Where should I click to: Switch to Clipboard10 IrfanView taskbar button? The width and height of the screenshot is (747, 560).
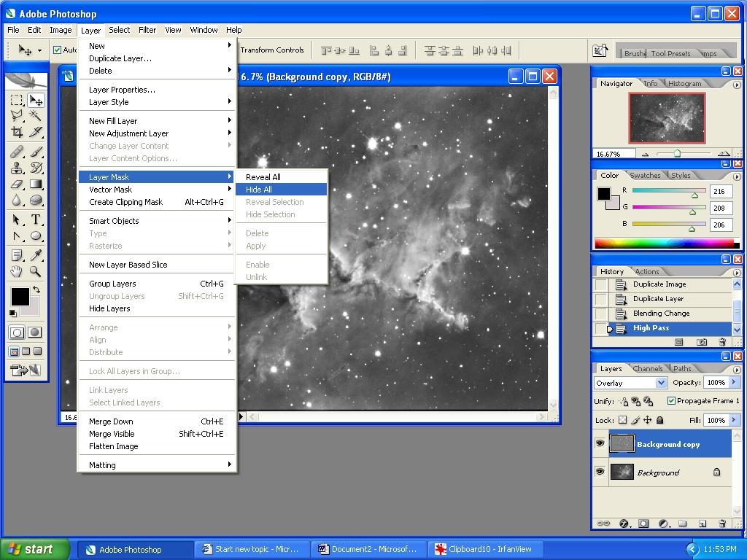[x=485, y=549]
